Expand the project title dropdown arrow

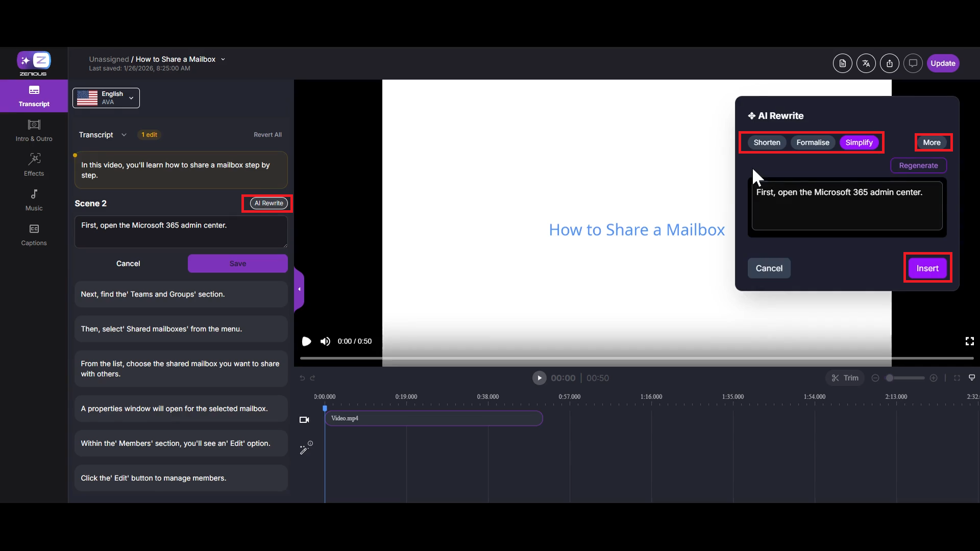click(223, 59)
